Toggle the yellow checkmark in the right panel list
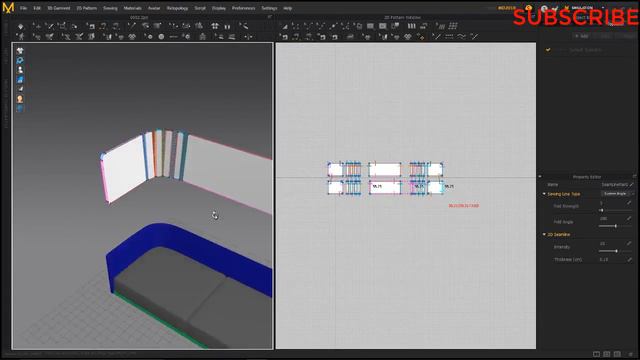The height and width of the screenshot is (360, 640). (x=548, y=50)
